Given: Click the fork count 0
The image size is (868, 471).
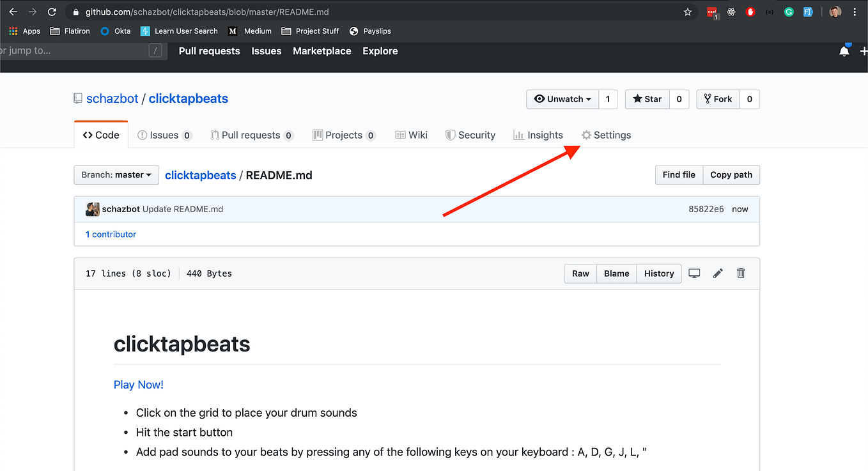Looking at the screenshot, I should coord(750,99).
